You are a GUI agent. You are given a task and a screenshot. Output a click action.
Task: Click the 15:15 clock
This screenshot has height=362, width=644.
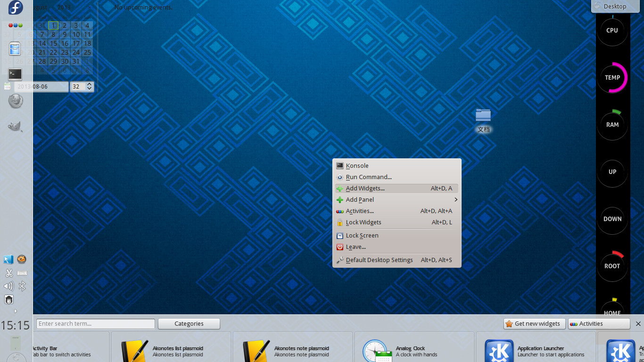[15, 325]
